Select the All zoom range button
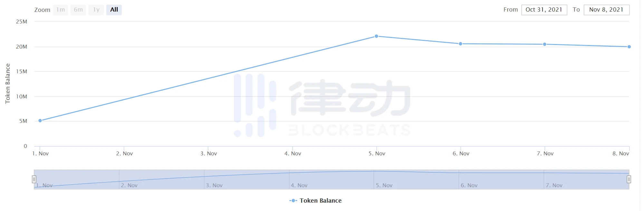 (114, 10)
